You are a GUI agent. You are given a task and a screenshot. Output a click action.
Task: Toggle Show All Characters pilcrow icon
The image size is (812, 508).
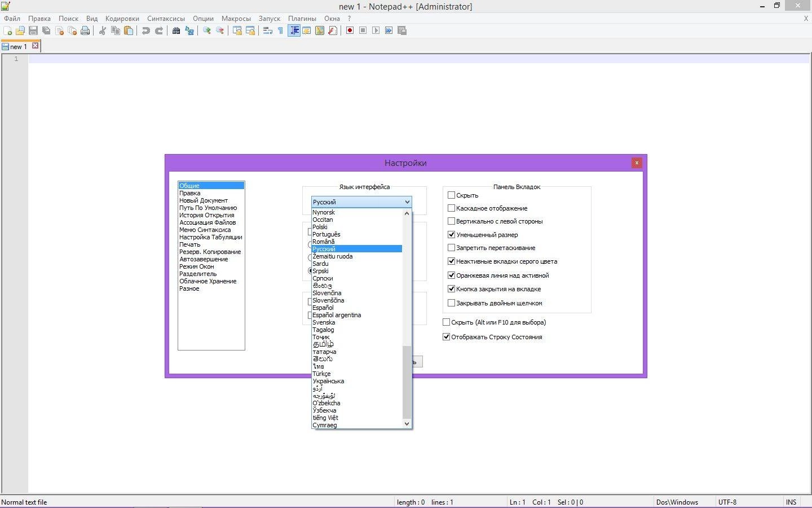pyautogui.click(x=280, y=30)
